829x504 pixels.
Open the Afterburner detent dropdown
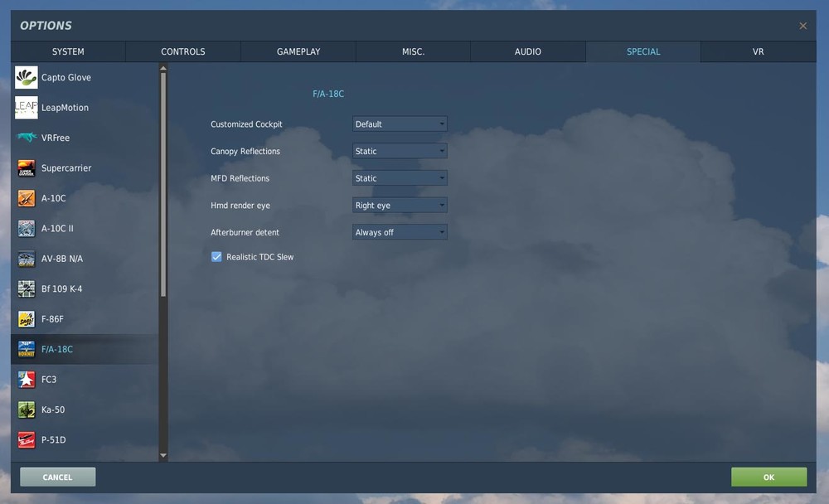[400, 232]
